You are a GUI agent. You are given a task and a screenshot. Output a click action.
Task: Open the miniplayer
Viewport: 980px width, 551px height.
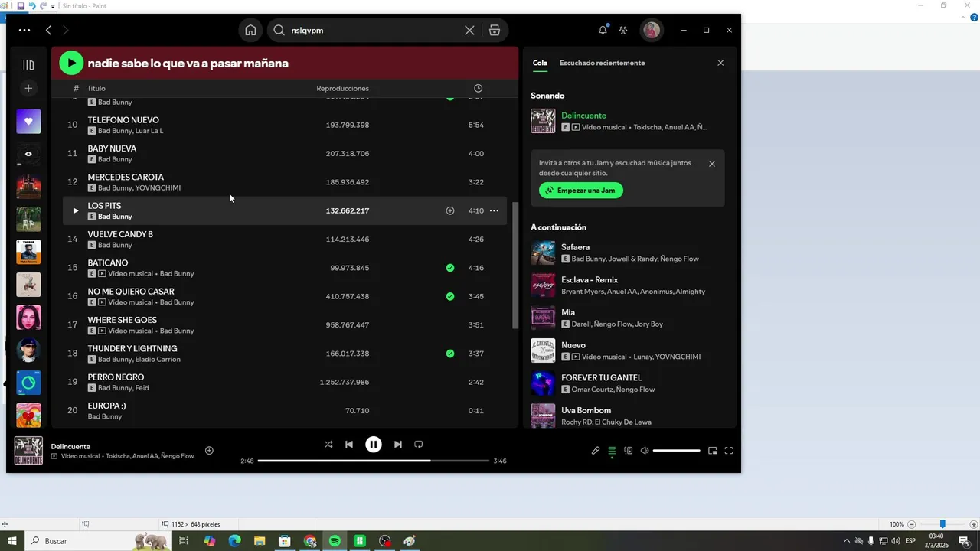click(712, 451)
